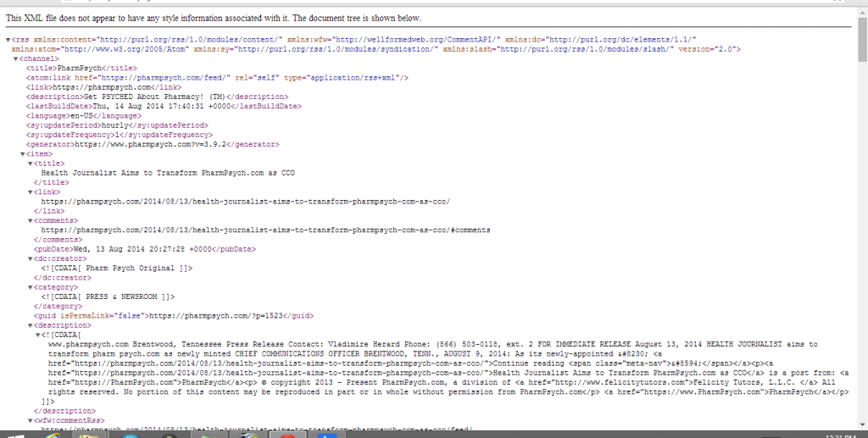
Task: Collapse the CDATA block triangle inside description
Action: 37,335
